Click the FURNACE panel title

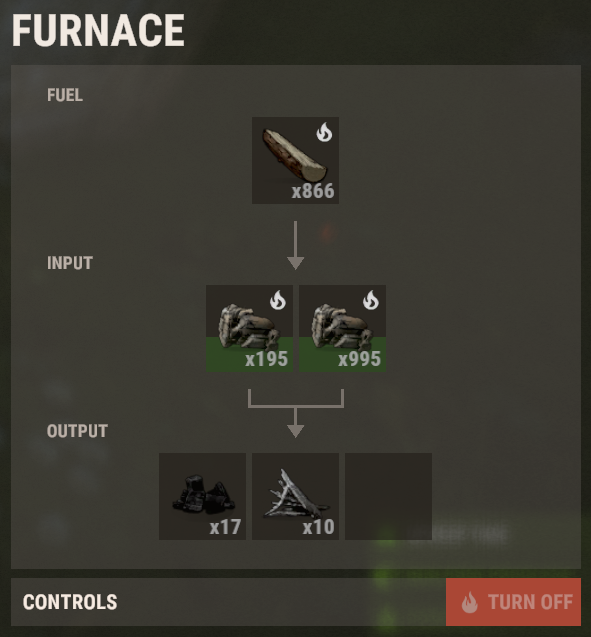pos(98,30)
